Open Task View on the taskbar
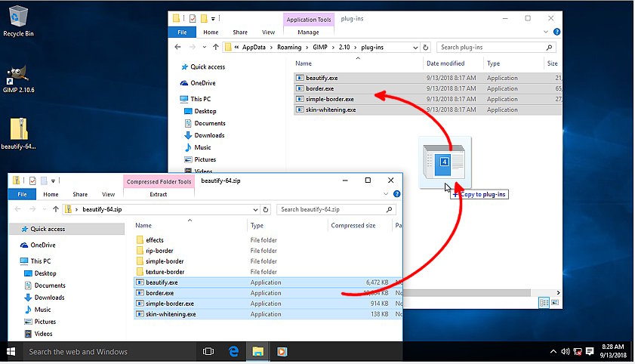 (208, 351)
